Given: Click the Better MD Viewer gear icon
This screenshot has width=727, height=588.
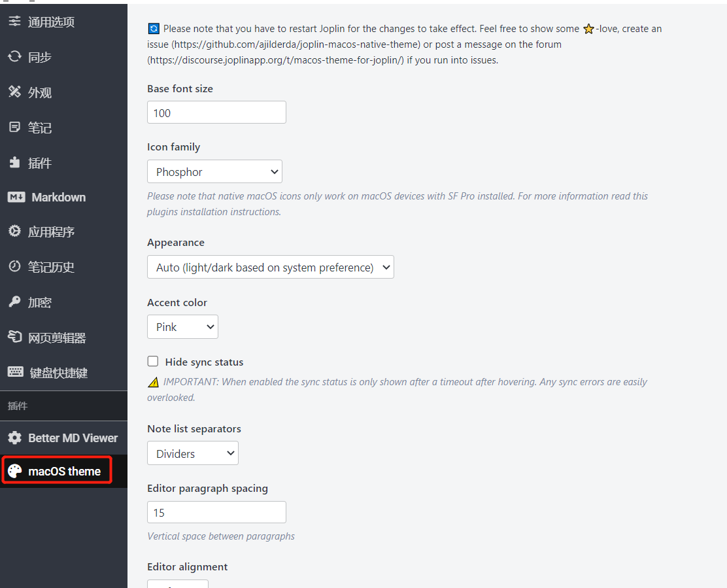Looking at the screenshot, I should point(14,438).
